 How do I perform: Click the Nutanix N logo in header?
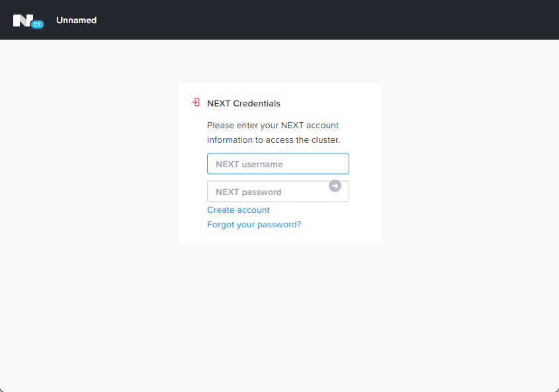(x=22, y=20)
